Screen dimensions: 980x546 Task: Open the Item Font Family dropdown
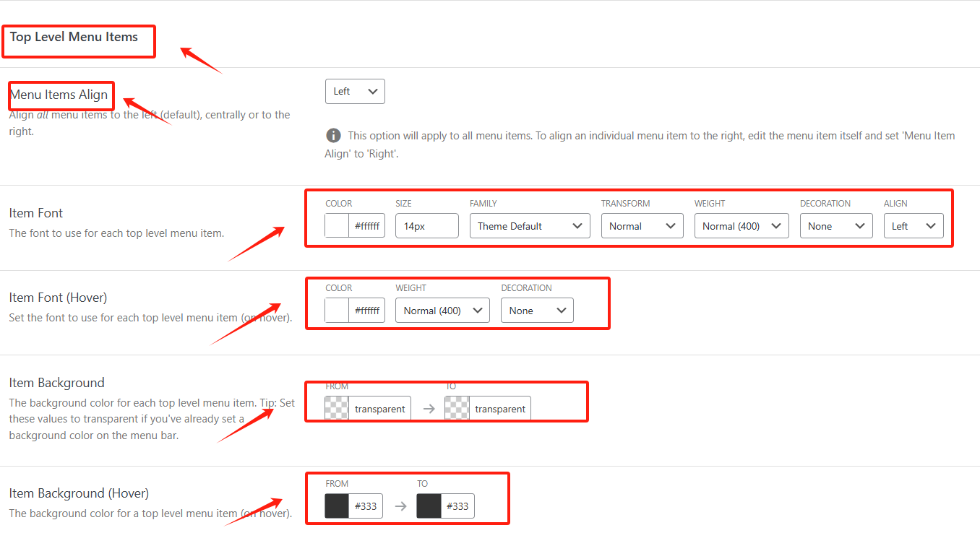pyautogui.click(x=530, y=226)
